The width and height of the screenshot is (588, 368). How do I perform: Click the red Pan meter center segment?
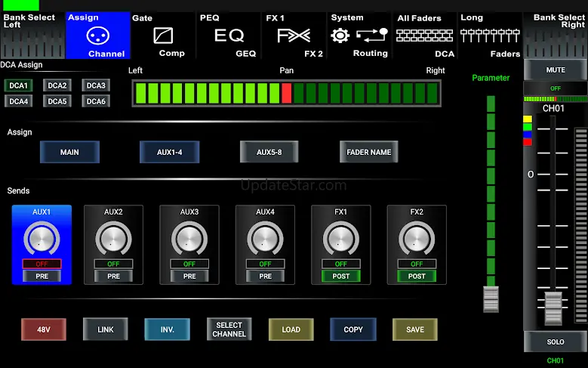(287, 94)
